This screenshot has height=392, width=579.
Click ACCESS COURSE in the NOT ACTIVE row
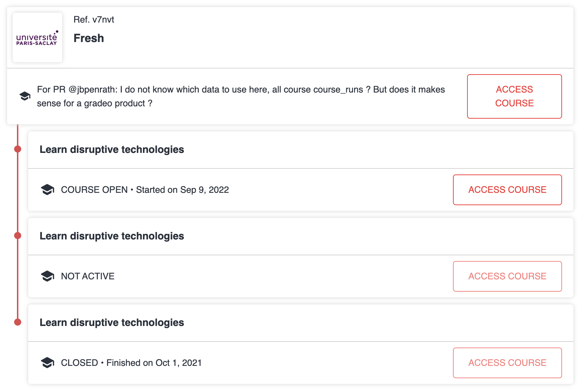(x=507, y=276)
